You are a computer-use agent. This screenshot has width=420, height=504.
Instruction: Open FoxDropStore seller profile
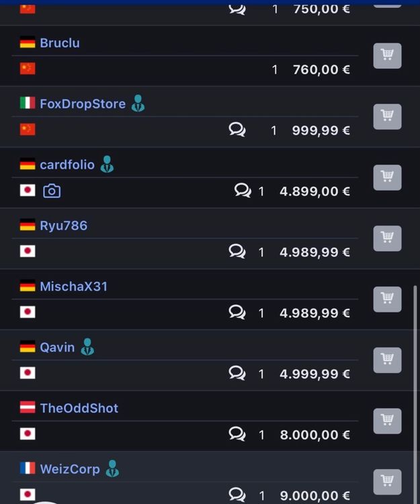click(x=83, y=103)
